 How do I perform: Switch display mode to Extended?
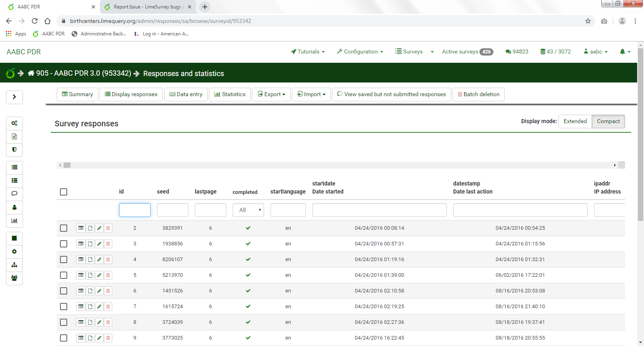(x=575, y=122)
